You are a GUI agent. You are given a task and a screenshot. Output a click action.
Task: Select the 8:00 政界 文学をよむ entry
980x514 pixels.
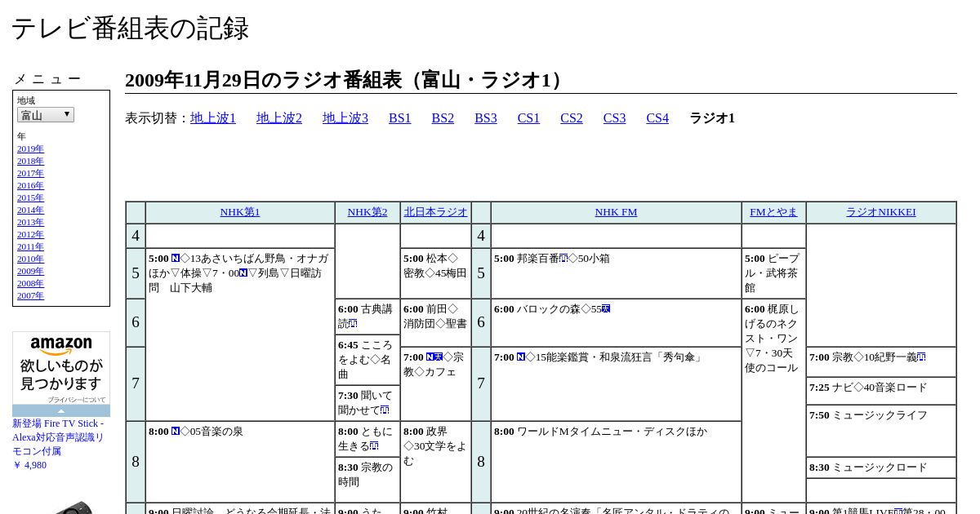pos(436,462)
